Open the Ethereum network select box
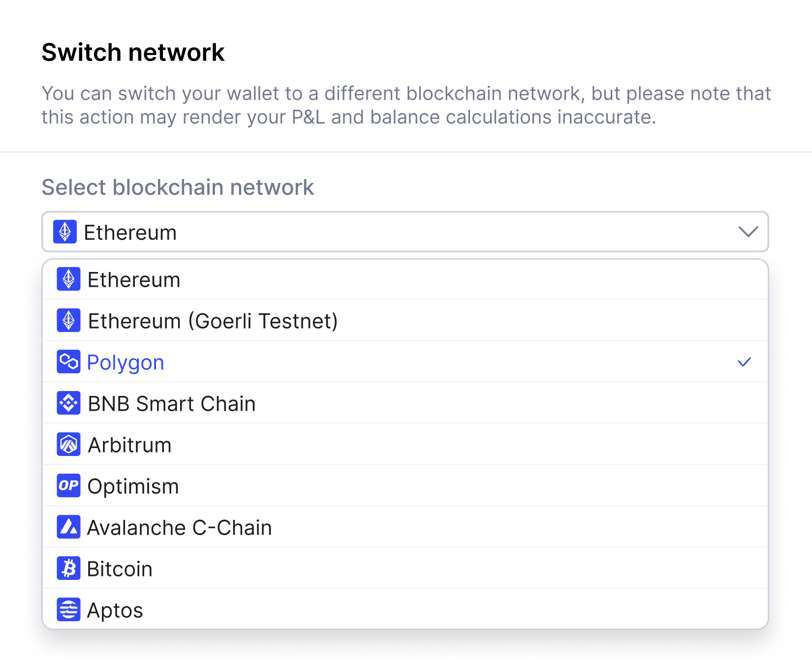812x664 pixels. tap(405, 232)
